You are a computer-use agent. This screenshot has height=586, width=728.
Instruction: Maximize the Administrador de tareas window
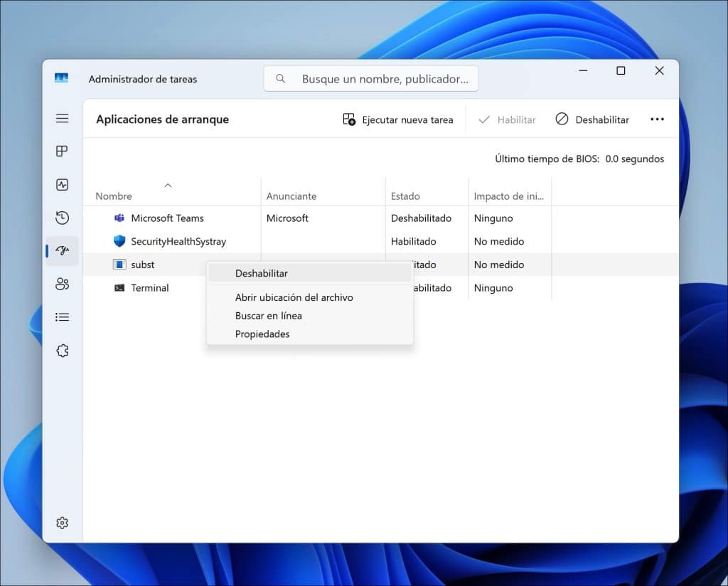click(621, 70)
